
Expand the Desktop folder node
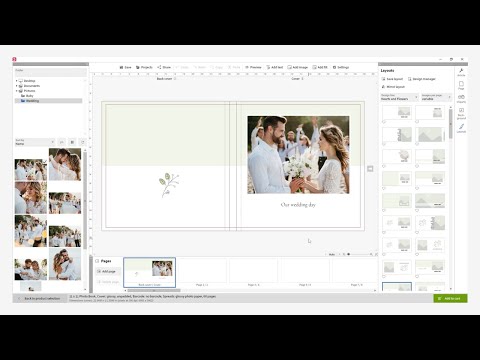pyautogui.click(x=16, y=81)
